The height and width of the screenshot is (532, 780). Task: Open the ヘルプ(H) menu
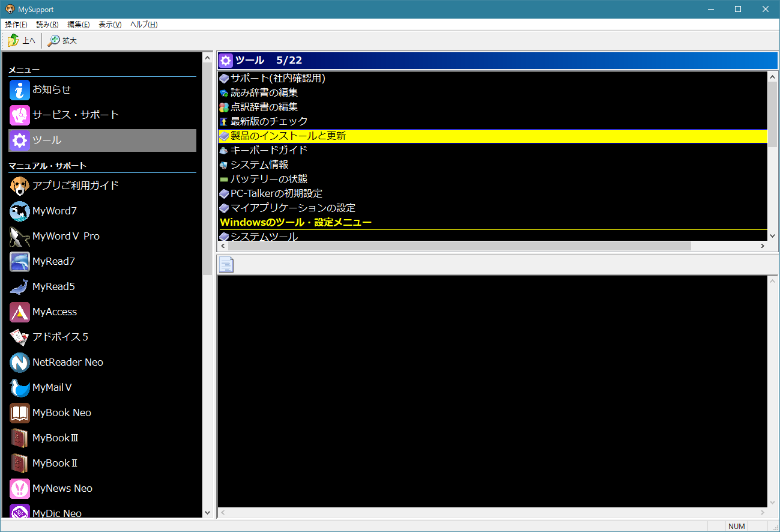(143, 24)
